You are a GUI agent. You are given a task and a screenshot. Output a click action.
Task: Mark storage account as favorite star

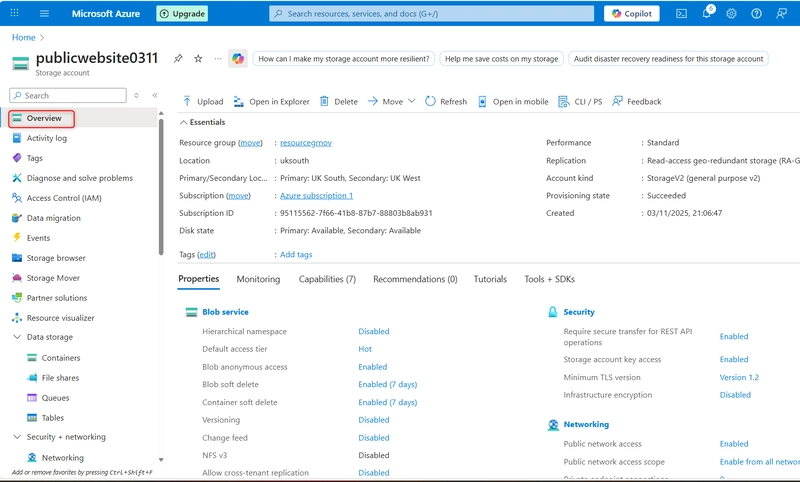point(198,59)
